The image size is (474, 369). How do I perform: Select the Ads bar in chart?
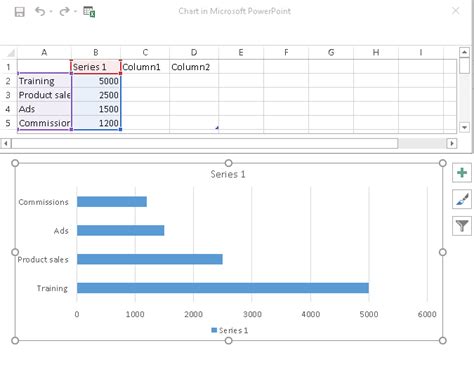tap(120, 230)
